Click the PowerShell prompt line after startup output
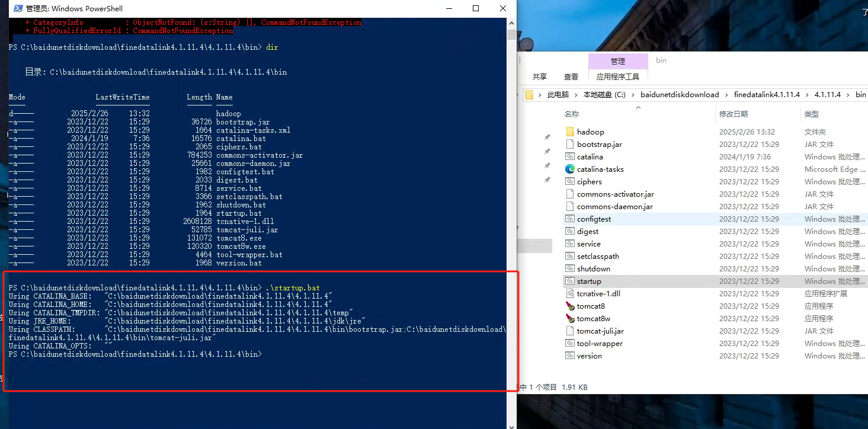 pyautogui.click(x=135, y=354)
